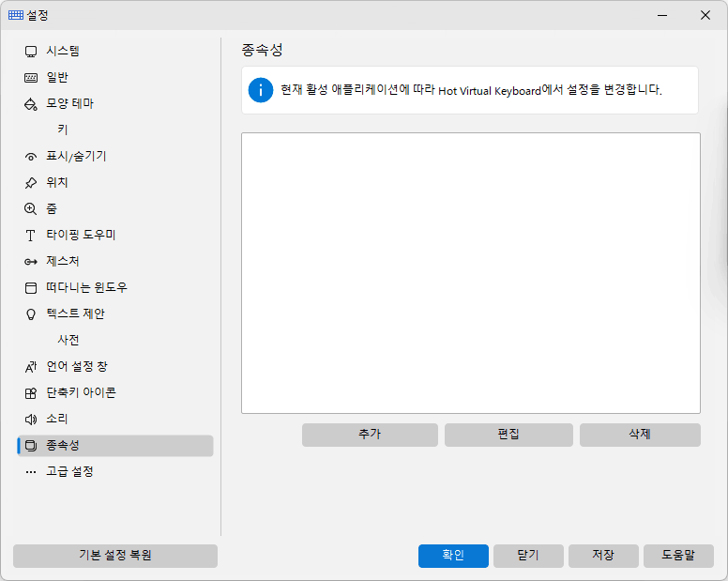Viewport: 728px width, 581px height.
Task: Minimize the 설정 window
Action: tap(662, 15)
